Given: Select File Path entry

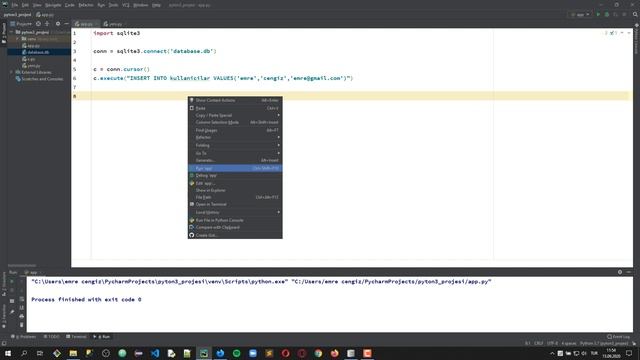Looking at the screenshot, I should pos(235,197).
